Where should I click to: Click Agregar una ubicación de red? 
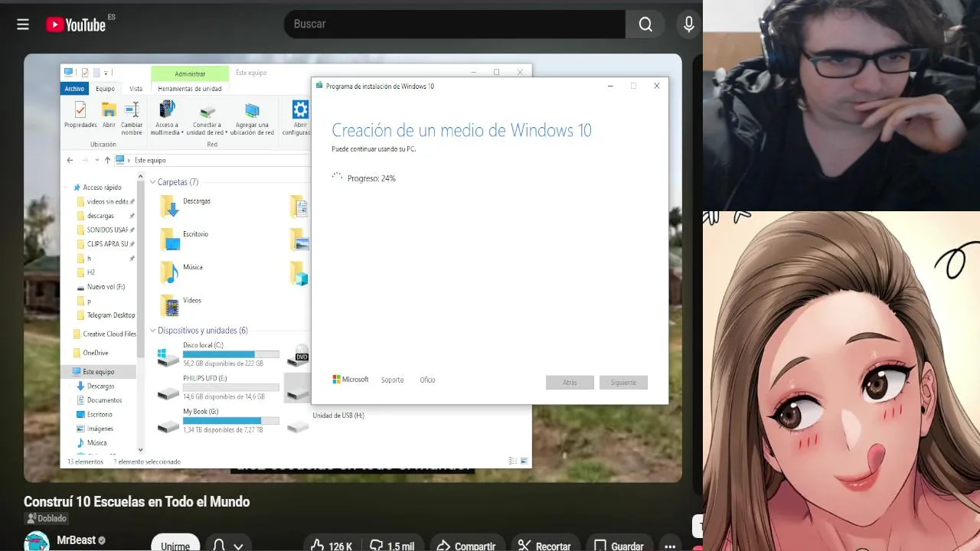[252, 118]
